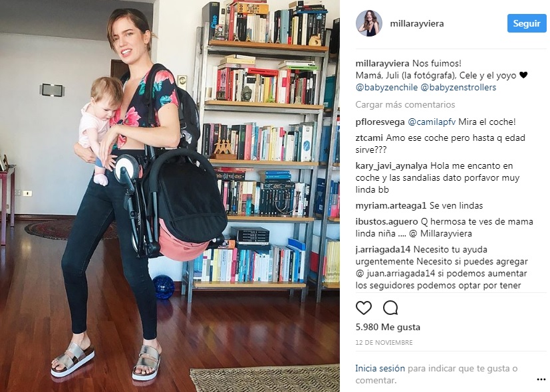The image size is (550, 392).
Task: Open ztcami commenter profile
Action: (x=369, y=138)
